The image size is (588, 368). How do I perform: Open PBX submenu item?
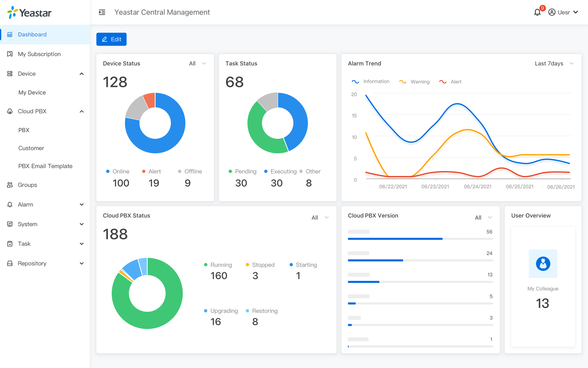(x=45, y=130)
